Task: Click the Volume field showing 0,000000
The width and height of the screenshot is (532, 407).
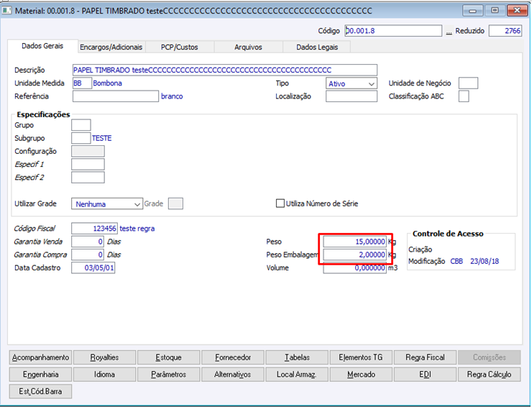Action: 354,267
